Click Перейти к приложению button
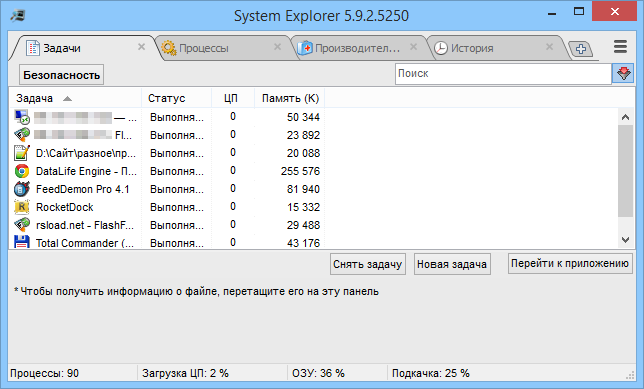This screenshot has width=644, height=389. pos(570,264)
